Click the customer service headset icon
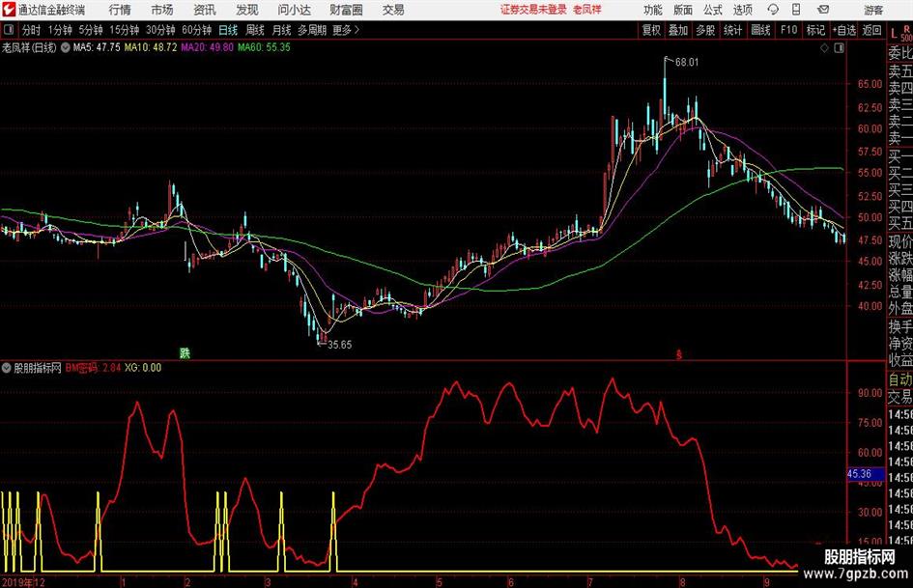913x588 pixels. coord(773,10)
